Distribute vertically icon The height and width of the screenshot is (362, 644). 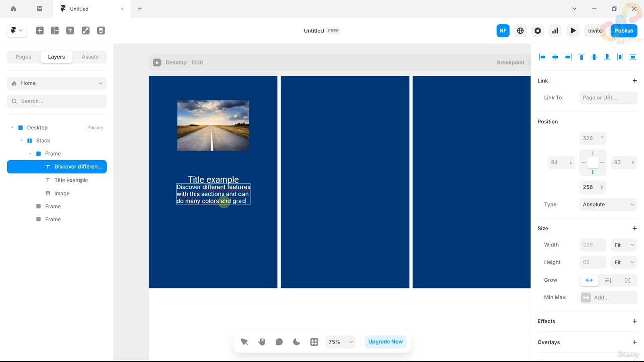(633, 57)
